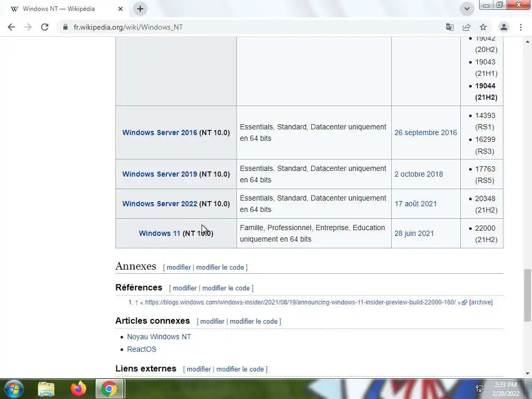This screenshot has width=532, height=399.
Task: Click modifier next to Articles connexes
Action: coord(212,321)
